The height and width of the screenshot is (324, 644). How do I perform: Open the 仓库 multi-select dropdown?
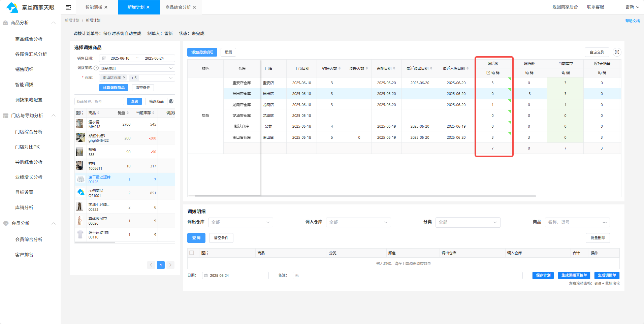137,78
